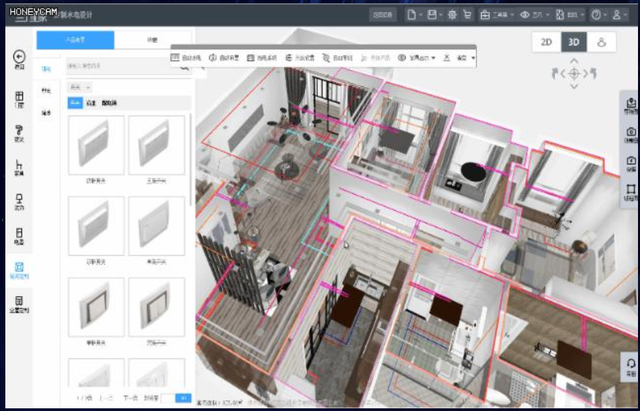The image size is (640, 411).
Task: Go to next page in pagination
Action: tap(129, 398)
